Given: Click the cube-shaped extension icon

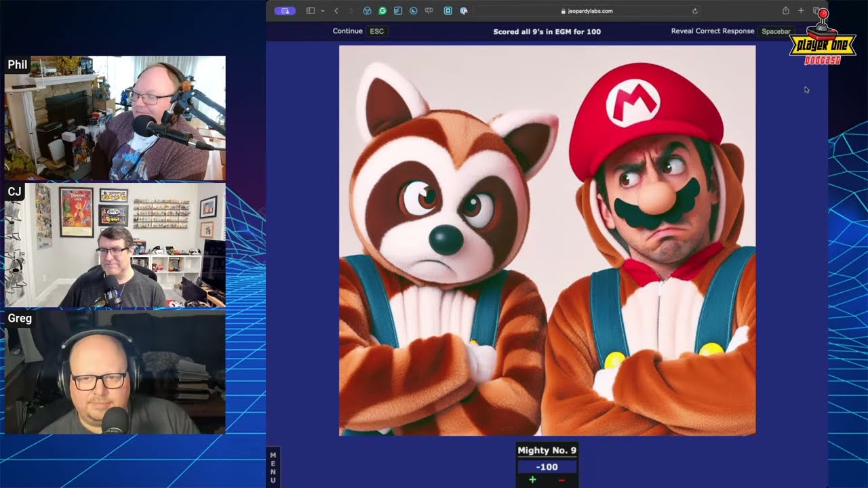Looking at the screenshot, I should [x=367, y=11].
